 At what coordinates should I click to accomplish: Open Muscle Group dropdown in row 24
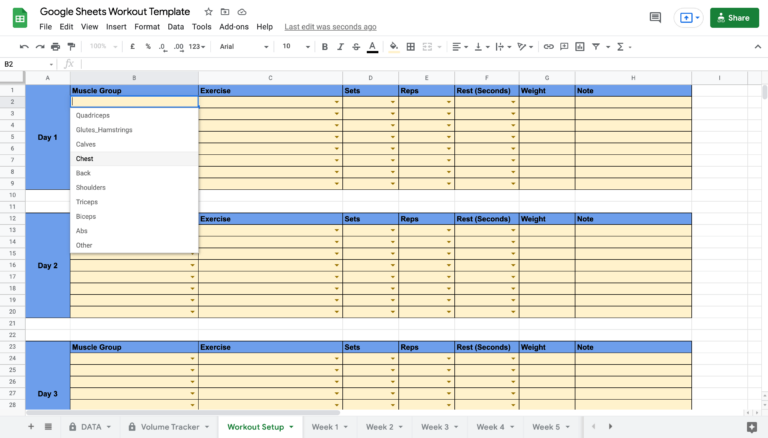tap(192, 359)
